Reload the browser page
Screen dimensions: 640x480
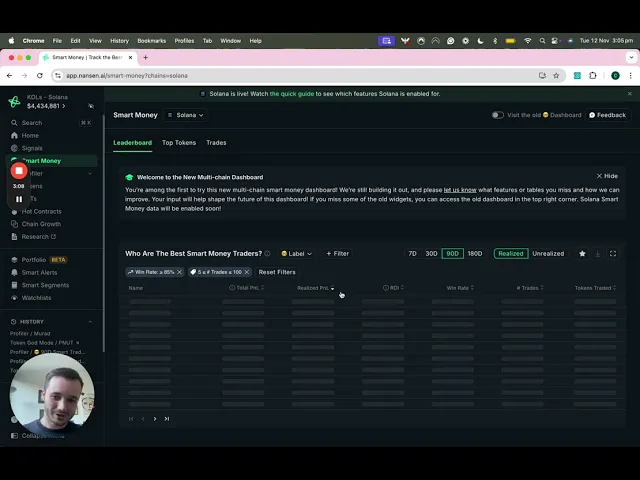coord(40,76)
